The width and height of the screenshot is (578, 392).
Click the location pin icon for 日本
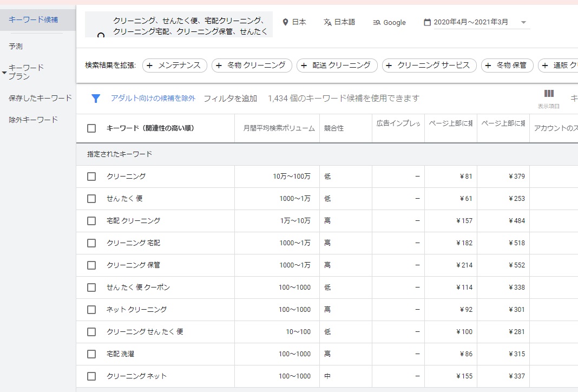coord(286,22)
